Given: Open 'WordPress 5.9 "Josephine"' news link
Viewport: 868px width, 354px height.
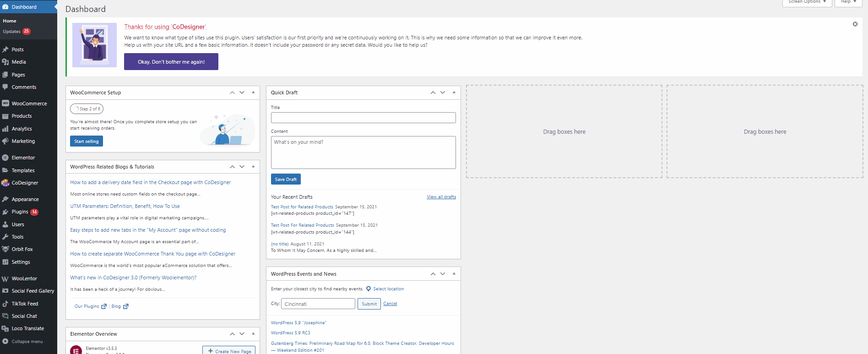Looking at the screenshot, I should [x=298, y=323].
